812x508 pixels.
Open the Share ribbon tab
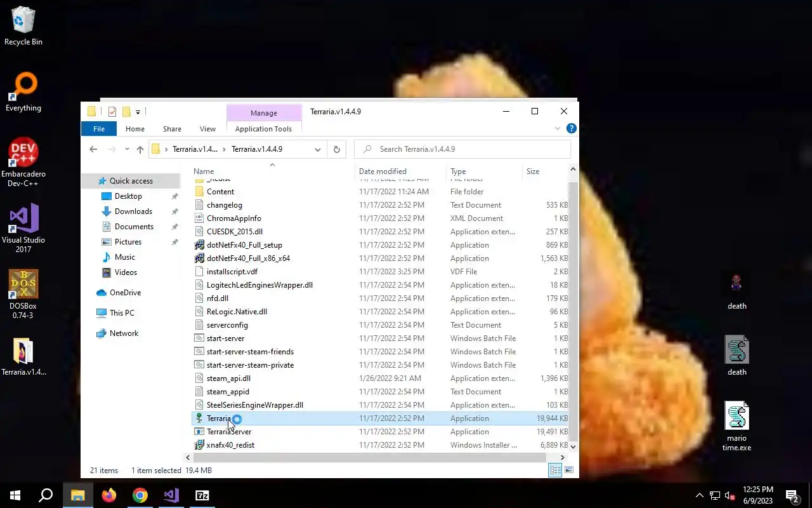(x=172, y=129)
